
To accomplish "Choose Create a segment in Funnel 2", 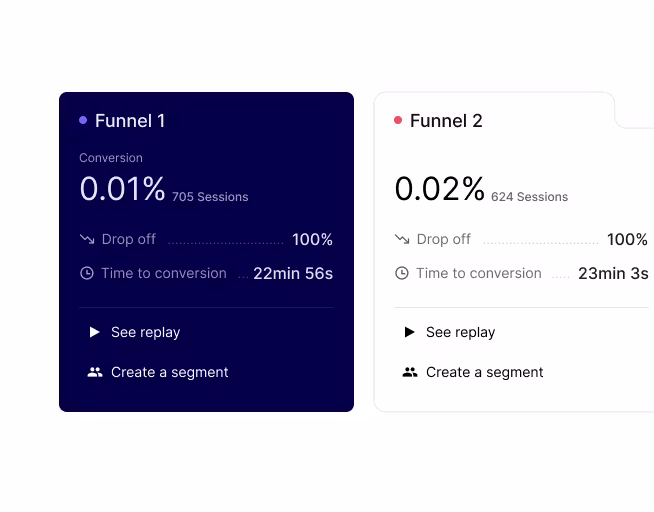I will tap(484, 372).
